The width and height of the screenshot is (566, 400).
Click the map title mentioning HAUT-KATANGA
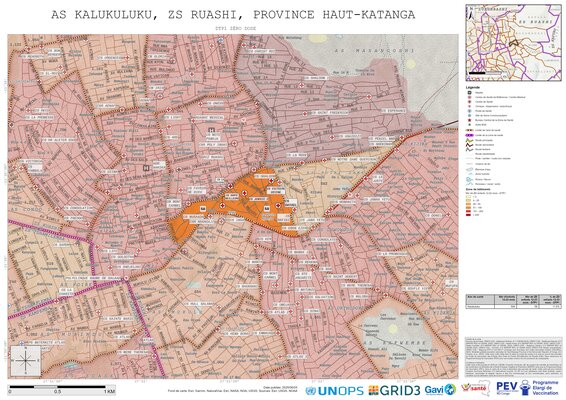coord(233,15)
